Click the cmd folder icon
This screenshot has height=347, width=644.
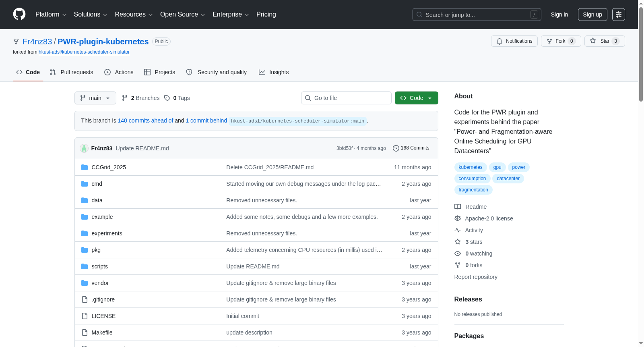(x=85, y=184)
